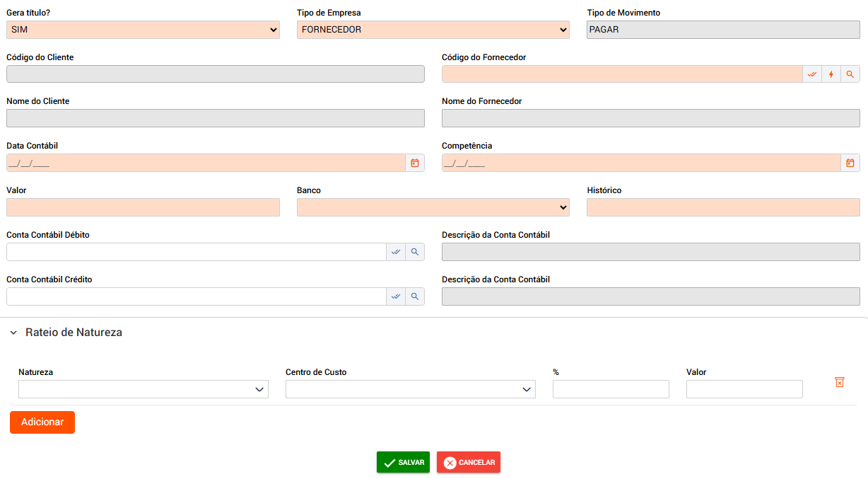Open the Tipo de Empresa dropdown
This screenshot has width=868, height=479.
click(x=433, y=30)
